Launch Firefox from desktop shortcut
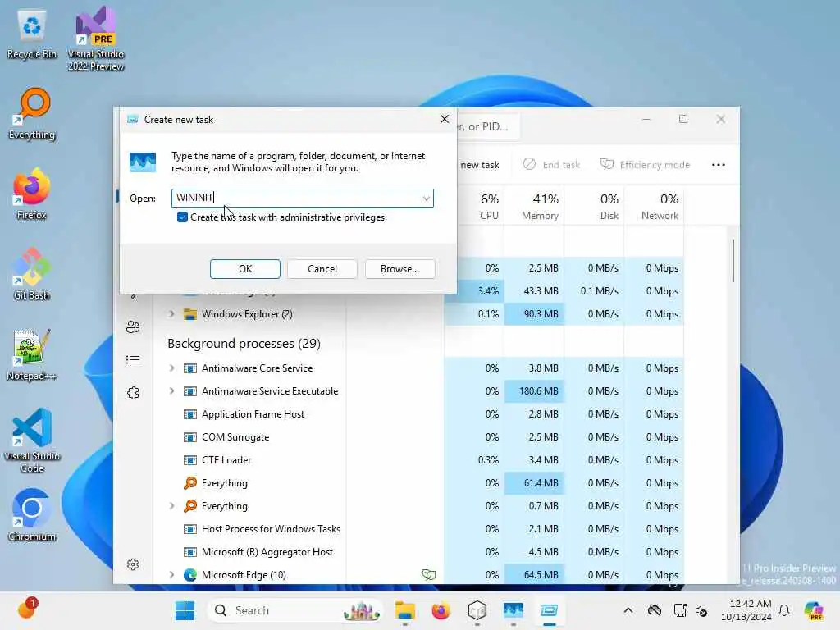The height and width of the screenshot is (630, 840). 32,194
